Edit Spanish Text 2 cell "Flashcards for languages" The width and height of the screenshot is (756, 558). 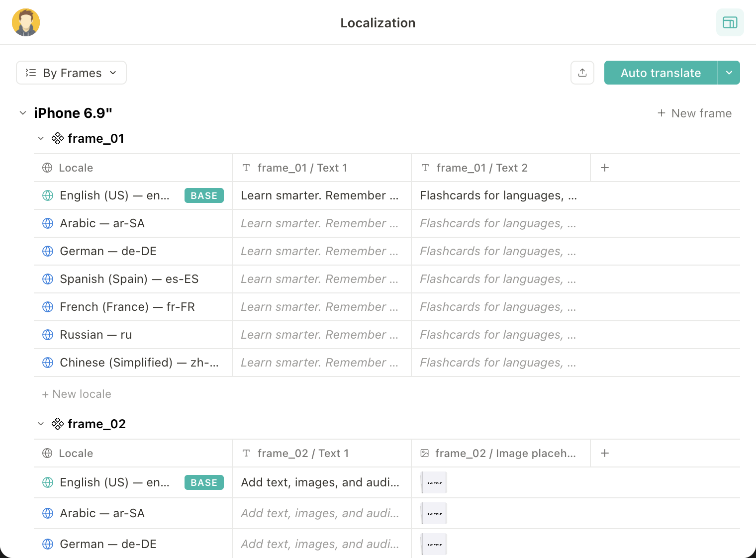pyautogui.click(x=501, y=279)
